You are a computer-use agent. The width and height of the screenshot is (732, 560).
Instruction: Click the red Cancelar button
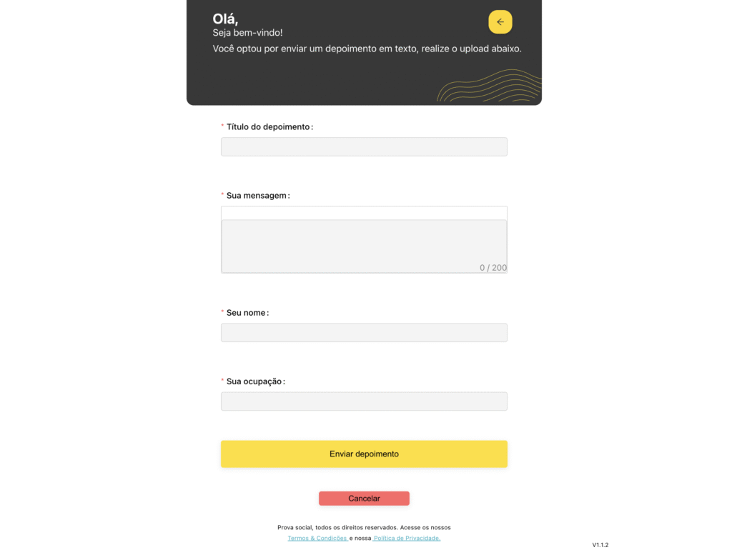(364, 499)
